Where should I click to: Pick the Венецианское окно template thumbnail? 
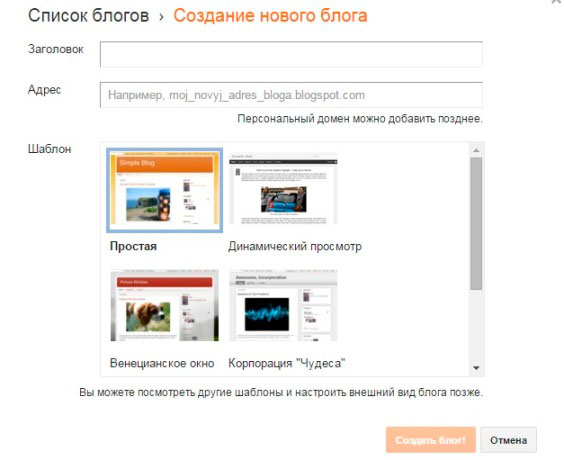[x=164, y=305]
